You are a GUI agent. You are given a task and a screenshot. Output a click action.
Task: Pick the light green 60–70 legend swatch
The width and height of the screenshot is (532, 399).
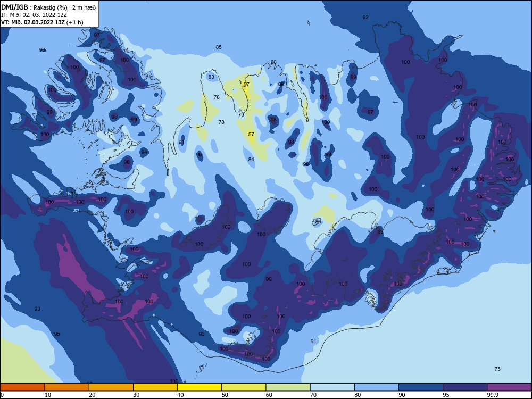[x=288, y=387]
